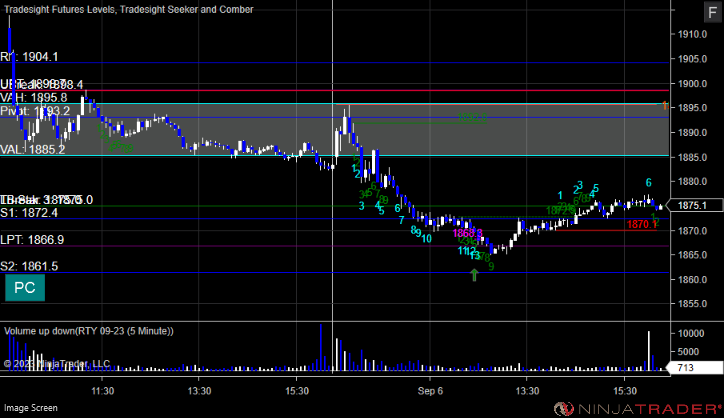Click the 1900.0 price axis tick

coord(692,84)
